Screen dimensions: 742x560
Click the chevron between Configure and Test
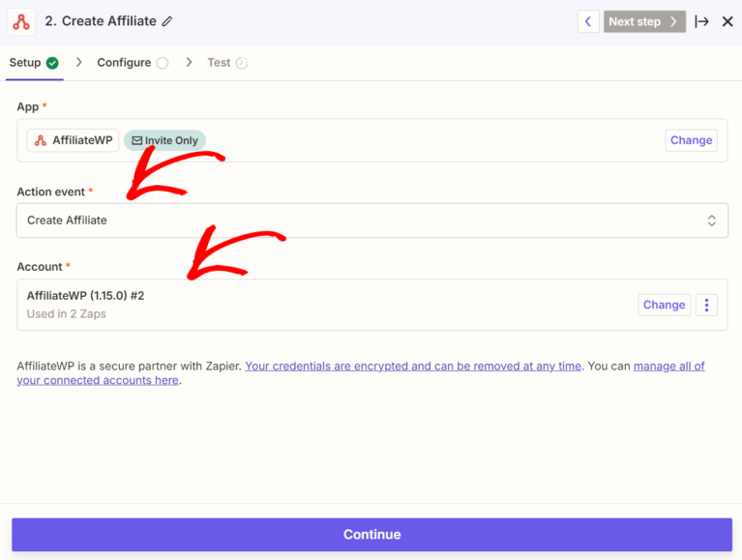coord(189,63)
